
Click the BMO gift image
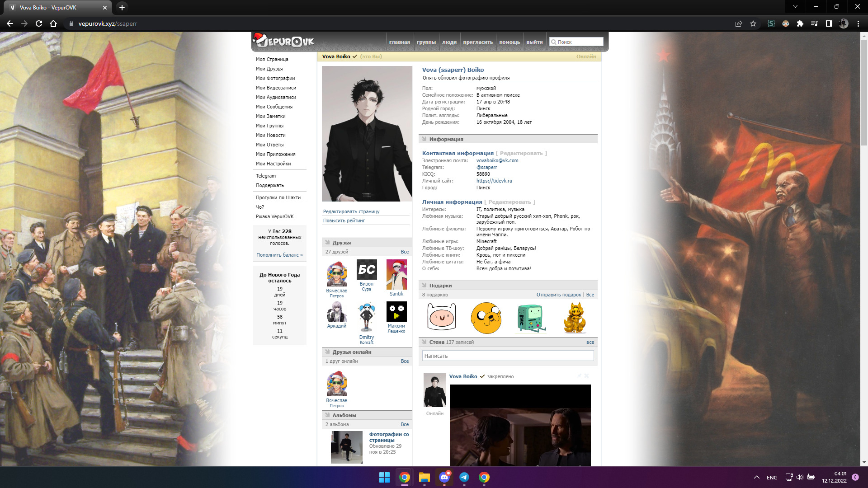[531, 318]
